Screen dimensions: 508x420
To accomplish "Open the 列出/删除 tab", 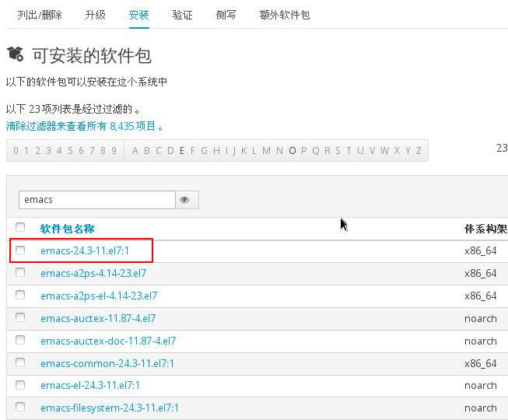I will point(40,15).
